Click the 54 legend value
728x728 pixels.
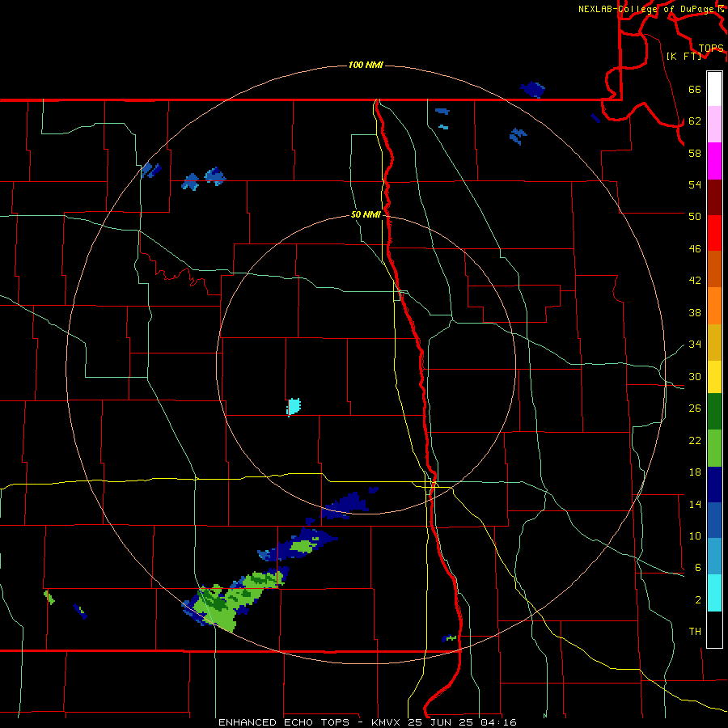695,184
